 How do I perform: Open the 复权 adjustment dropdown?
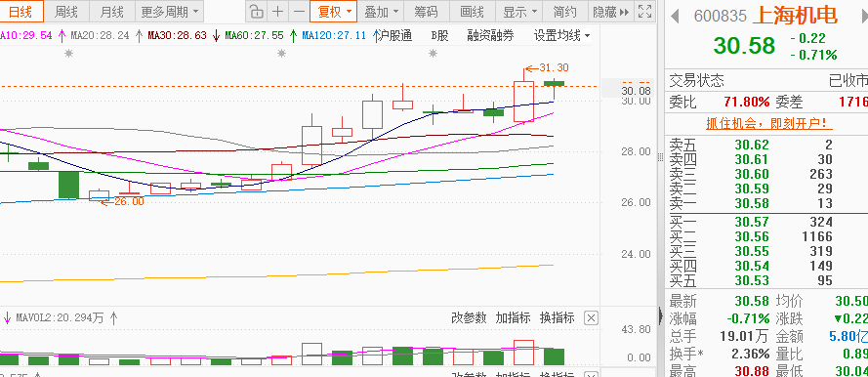click(x=334, y=12)
